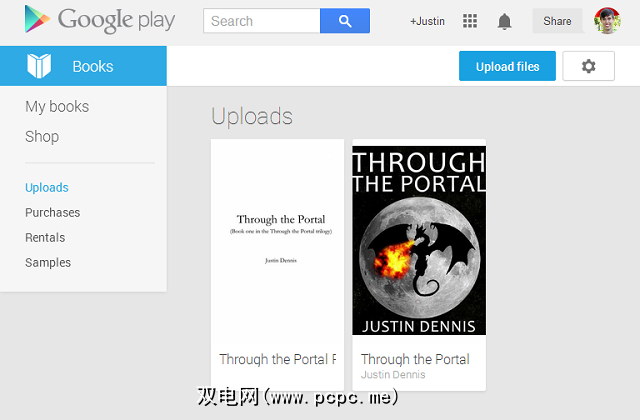
Task: Click the truncated 'Through the Portal F' title
Action: (278, 359)
